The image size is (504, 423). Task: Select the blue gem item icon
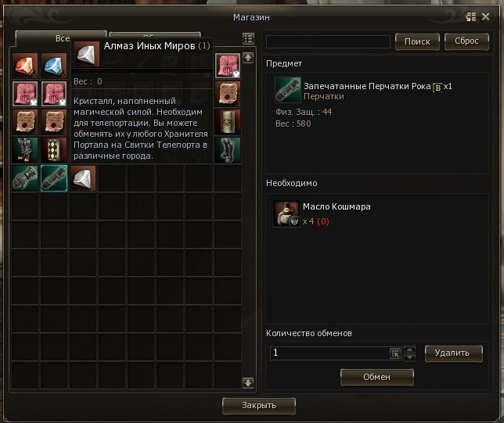pyautogui.click(x=54, y=66)
